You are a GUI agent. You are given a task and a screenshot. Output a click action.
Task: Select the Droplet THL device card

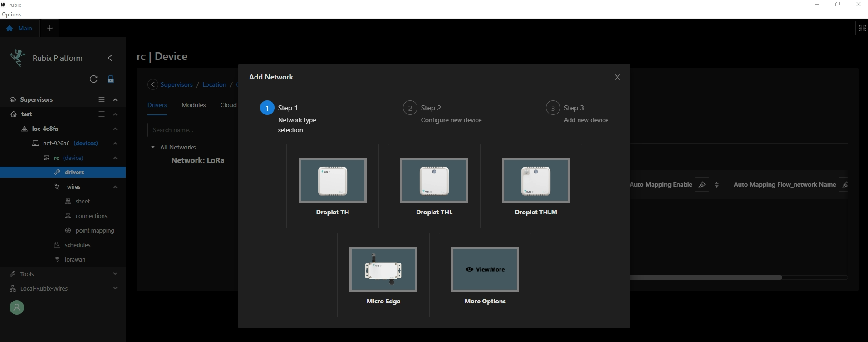point(434,186)
